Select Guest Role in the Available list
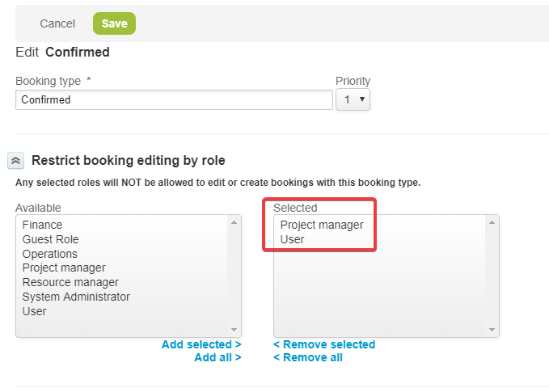 (50, 239)
